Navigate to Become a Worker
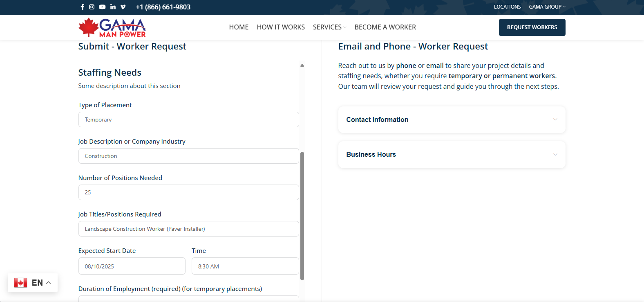The width and height of the screenshot is (644, 302). pyautogui.click(x=385, y=27)
